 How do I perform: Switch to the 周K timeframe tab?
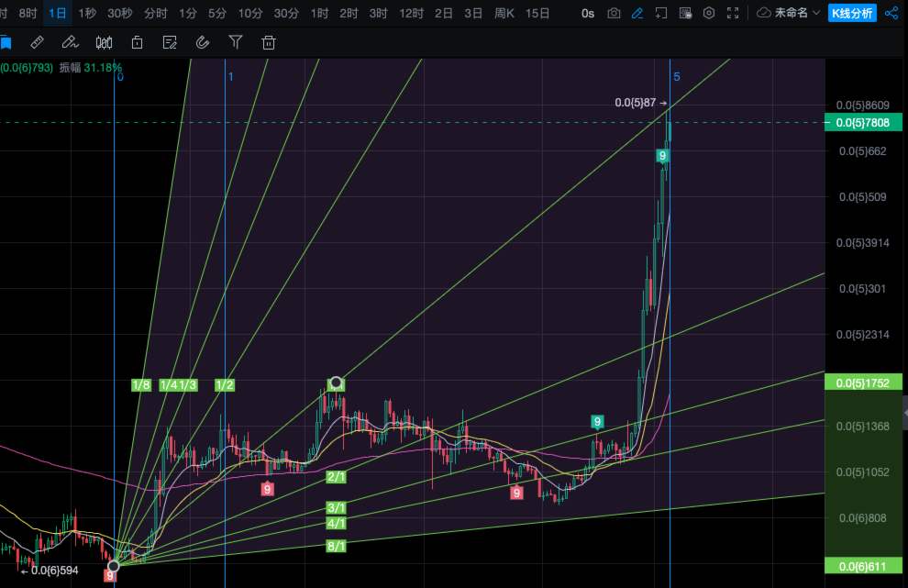504,14
